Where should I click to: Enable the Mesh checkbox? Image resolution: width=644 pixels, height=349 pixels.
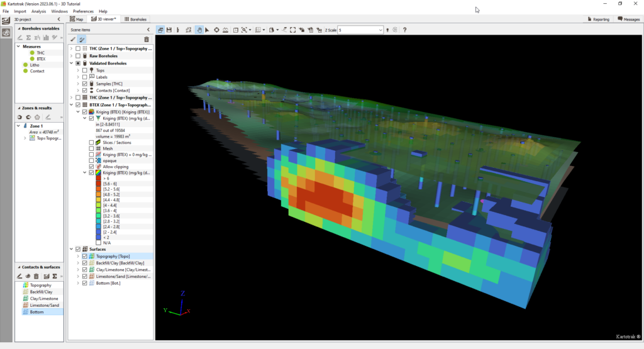92,148
